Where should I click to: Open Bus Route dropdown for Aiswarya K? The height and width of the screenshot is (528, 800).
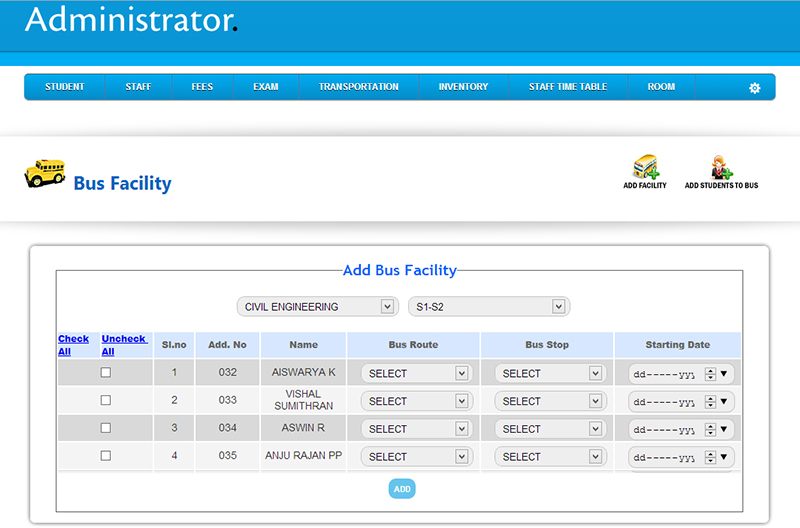click(416, 373)
